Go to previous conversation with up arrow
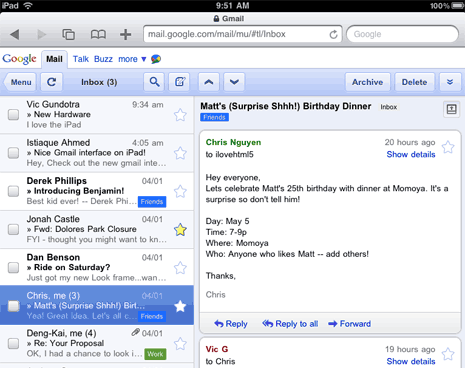 (x=209, y=82)
